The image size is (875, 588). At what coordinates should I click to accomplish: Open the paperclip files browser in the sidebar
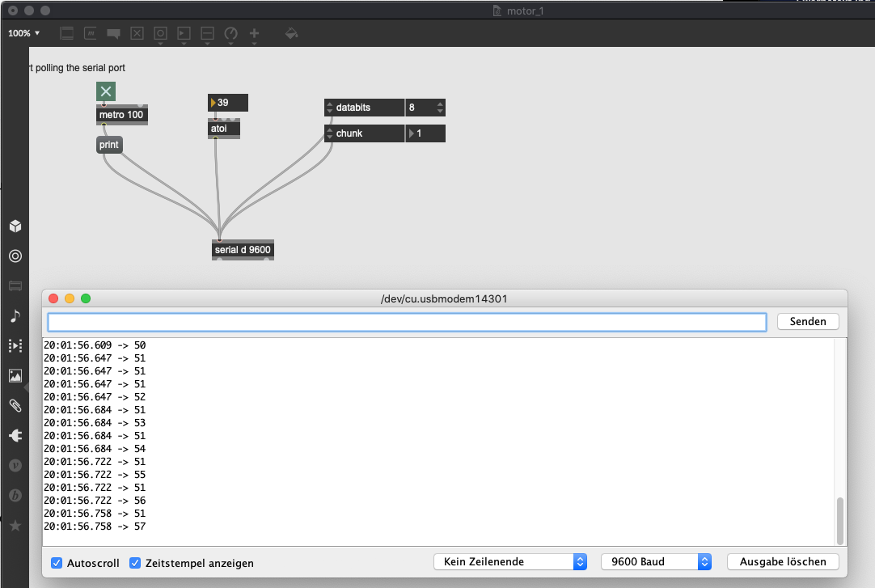click(x=15, y=405)
